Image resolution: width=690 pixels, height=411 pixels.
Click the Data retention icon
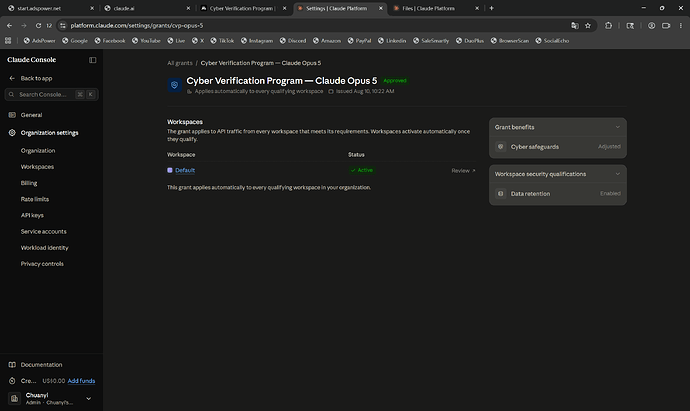[x=500, y=194]
